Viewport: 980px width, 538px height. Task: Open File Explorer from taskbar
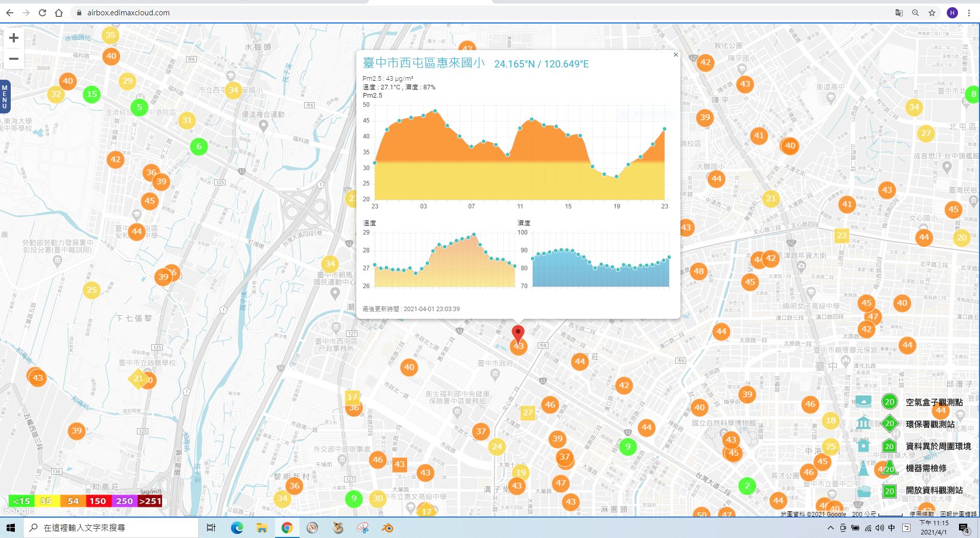(x=262, y=528)
